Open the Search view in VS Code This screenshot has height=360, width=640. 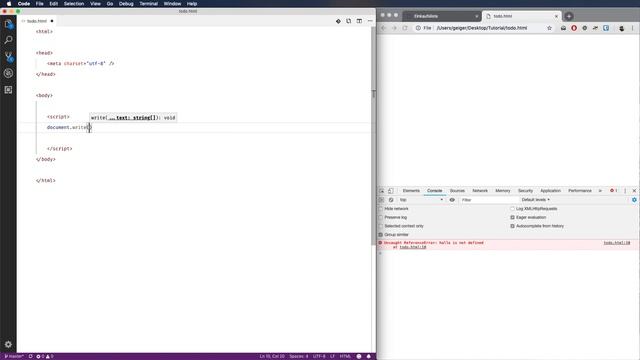coord(8,40)
